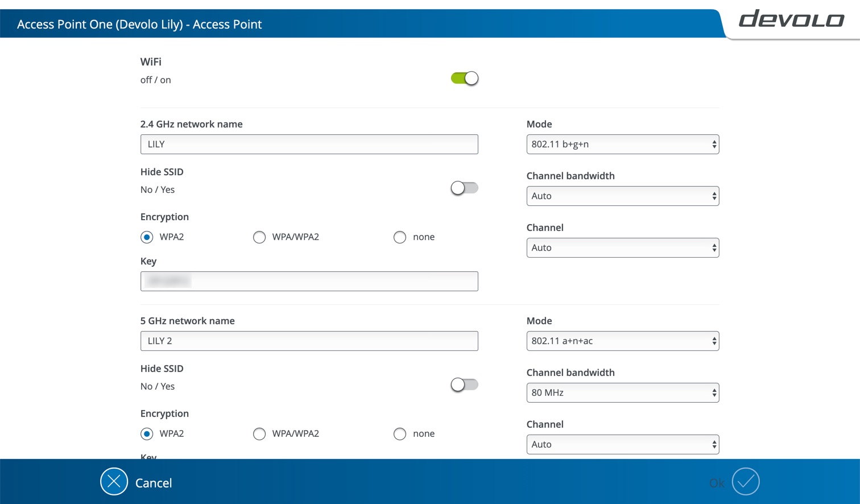Image resolution: width=860 pixels, height=504 pixels.
Task: Click the LILY 2 network name field
Action: pyautogui.click(x=309, y=341)
